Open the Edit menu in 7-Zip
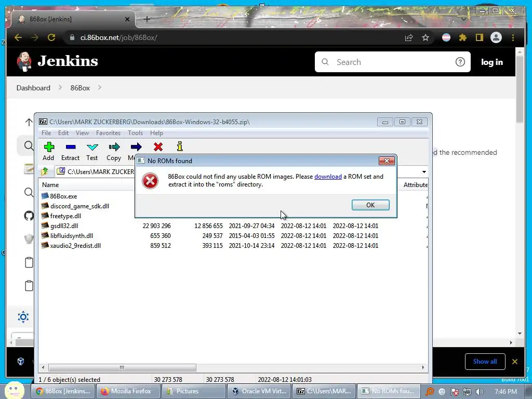 [x=63, y=133]
